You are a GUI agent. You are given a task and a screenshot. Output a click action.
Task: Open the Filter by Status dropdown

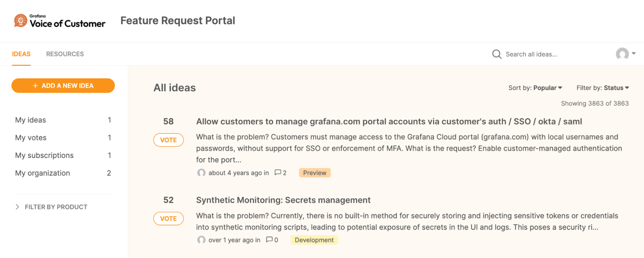(603, 88)
